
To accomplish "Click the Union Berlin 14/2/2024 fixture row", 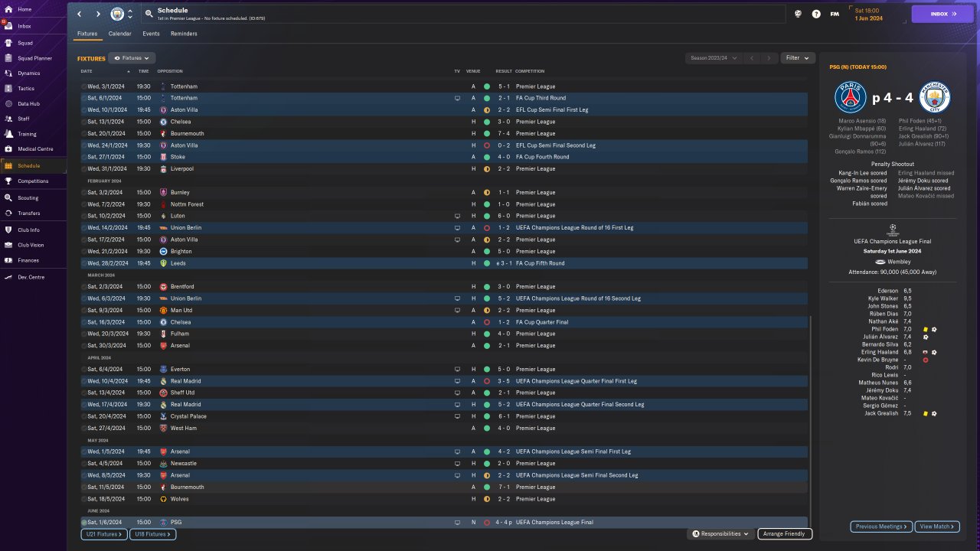I will pyautogui.click(x=444, y=228).
